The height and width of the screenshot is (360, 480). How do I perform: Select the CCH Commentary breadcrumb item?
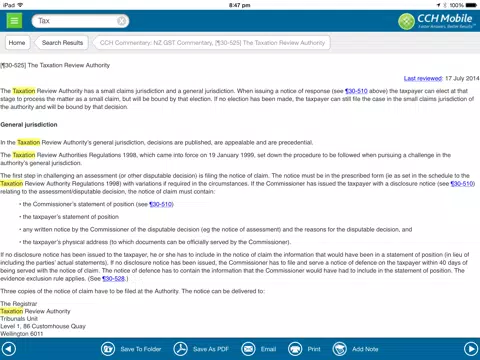coord(212,43)
